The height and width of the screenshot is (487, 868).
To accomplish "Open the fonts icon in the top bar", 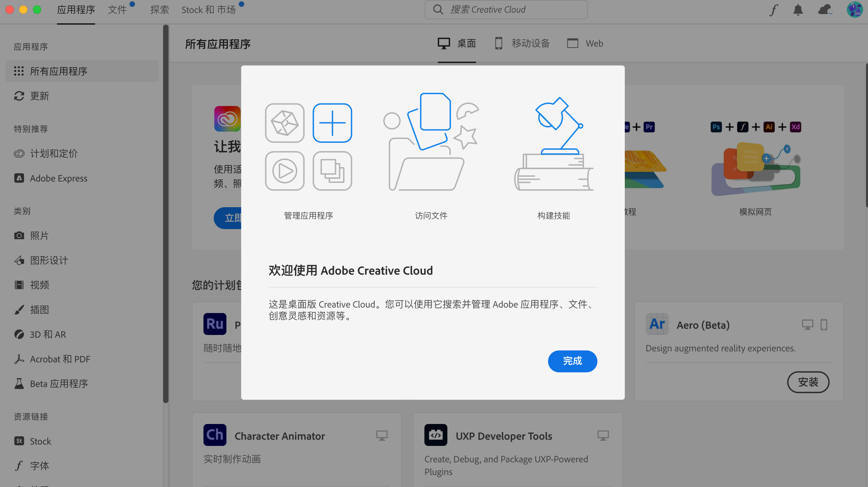I will 773,10.
